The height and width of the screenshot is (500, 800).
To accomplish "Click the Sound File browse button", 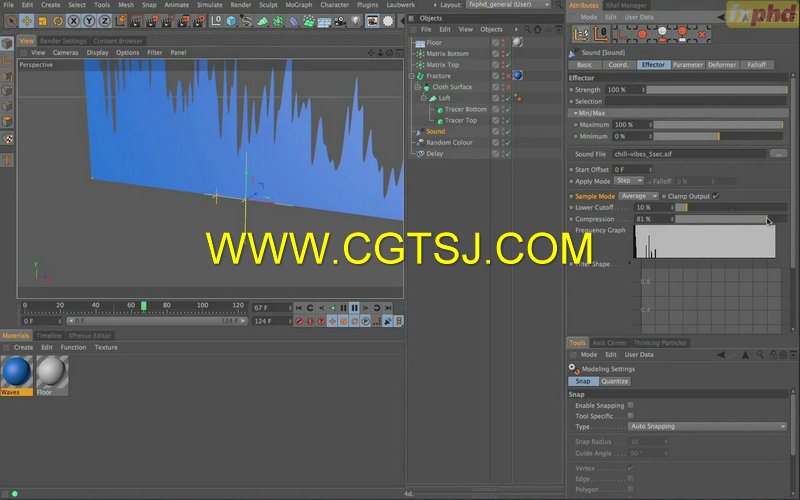I will click(x=779, y=154).
